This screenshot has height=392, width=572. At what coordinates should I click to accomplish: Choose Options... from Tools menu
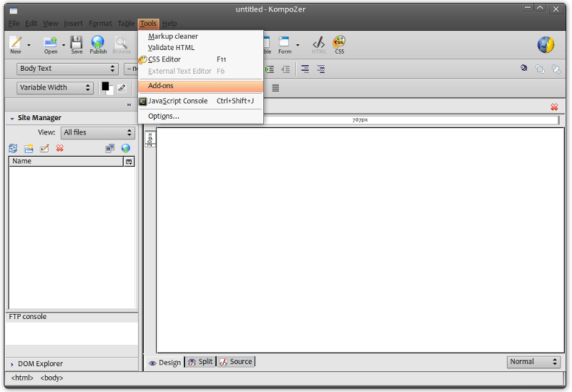[200, 116]
